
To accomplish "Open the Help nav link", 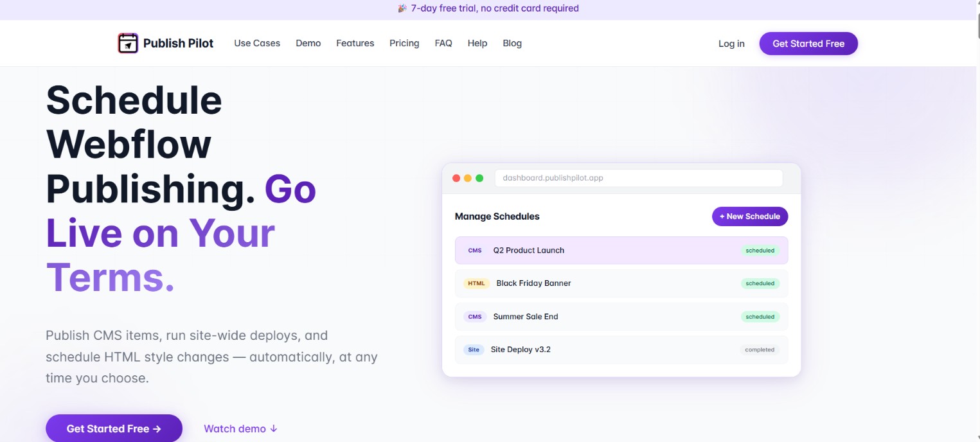I will pyautogui.click(x=477, y=43).
